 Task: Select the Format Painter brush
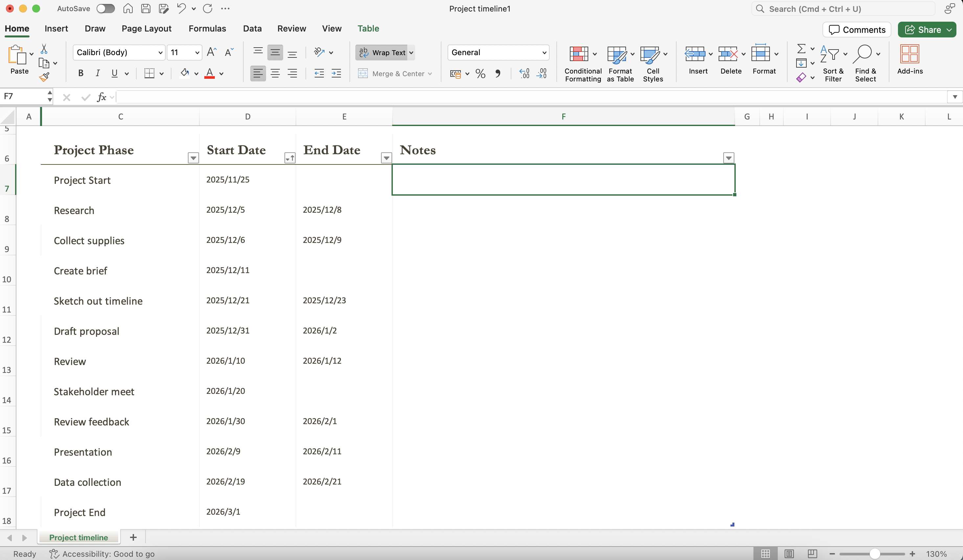click(x=44, y=77)
